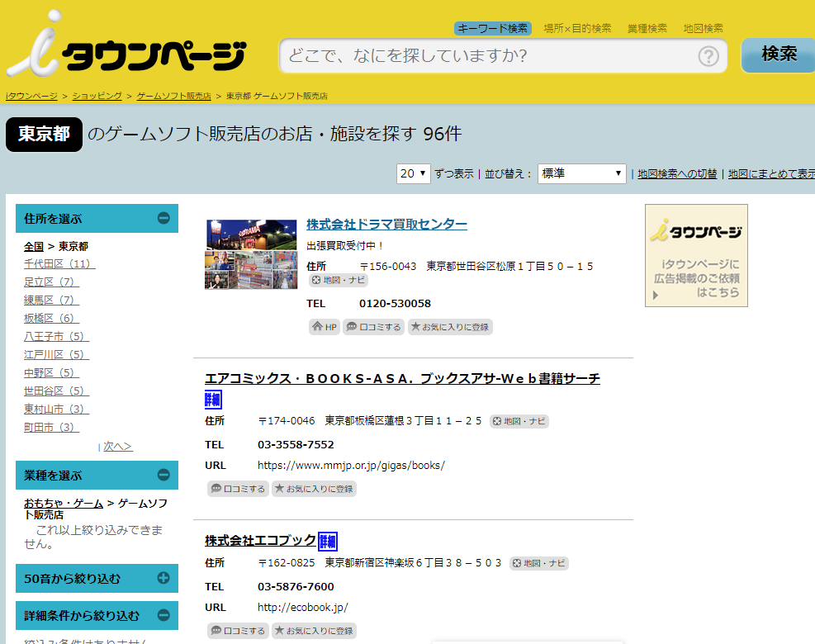This screenshot has height=644, width=815.
Task: Open the 並び替え sort dropdown set to 標準
Action: (x=581, y=173)
